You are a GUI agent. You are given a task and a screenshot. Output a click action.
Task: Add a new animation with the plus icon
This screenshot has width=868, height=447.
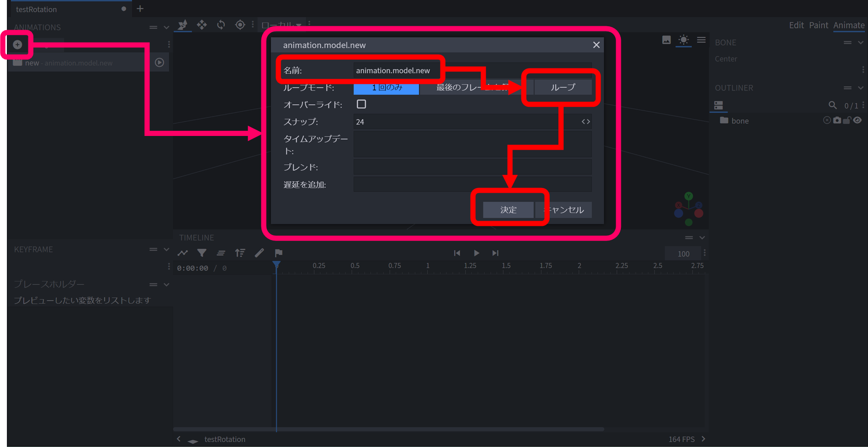[17, 44]
